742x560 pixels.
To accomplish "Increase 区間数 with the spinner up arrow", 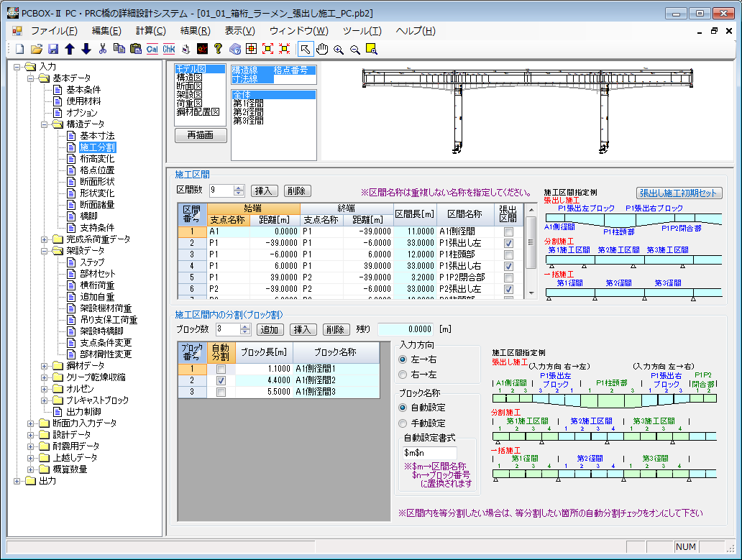I will pos(238,187).
